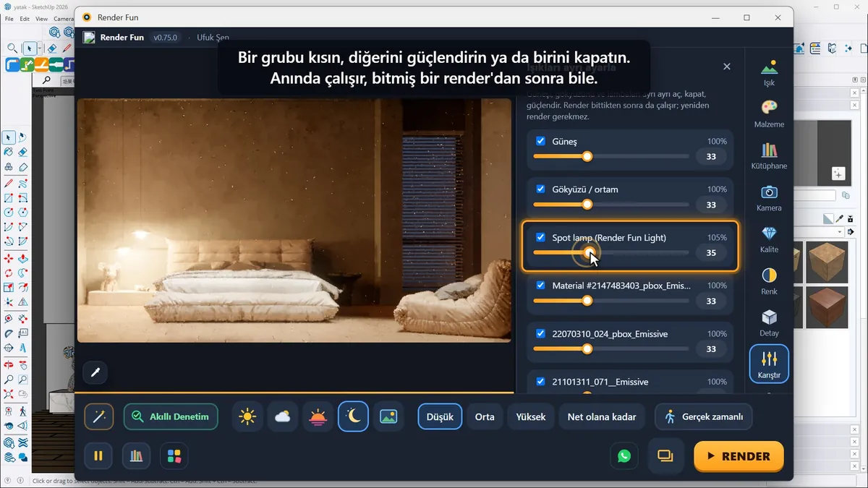Toggle the Gökyüzü / ortam checkbox

[x=540, y=189]
